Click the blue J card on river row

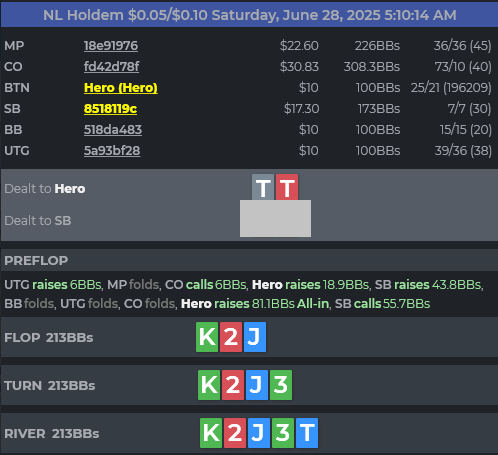pos(259,433)
